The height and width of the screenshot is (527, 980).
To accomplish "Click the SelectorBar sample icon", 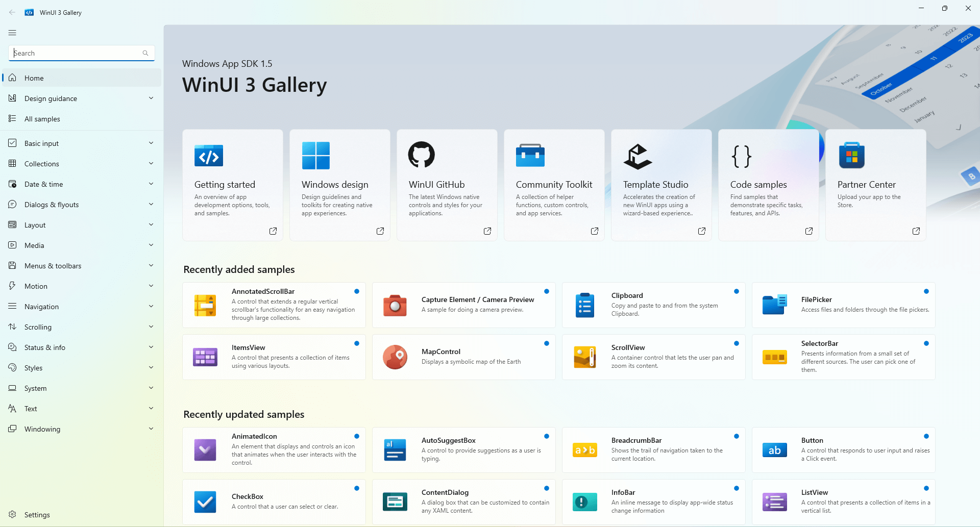I will (x=775, y=357).
